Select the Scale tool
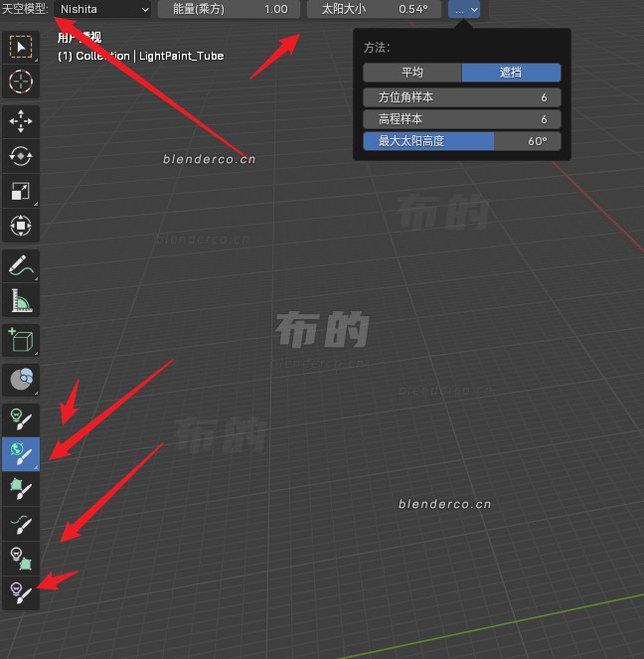Screen dimensions: 644x659 [21, 191]
